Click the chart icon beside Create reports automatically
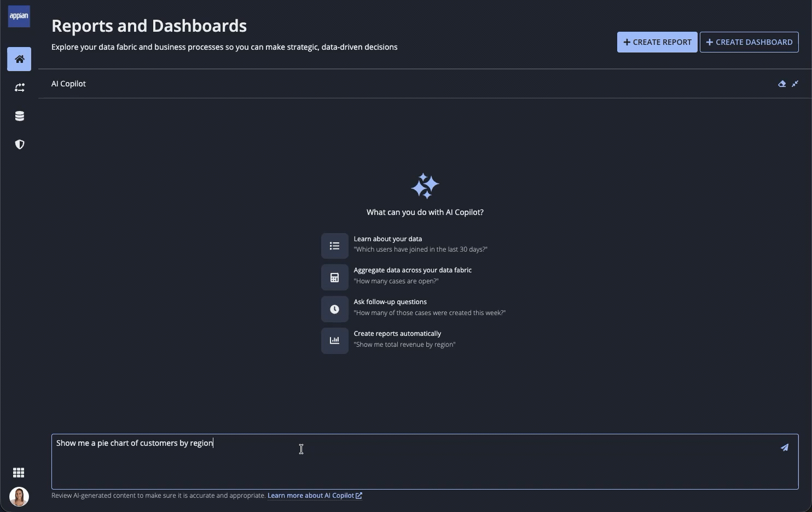Screen dimensions: 812x512 click(x=335, y=340)
